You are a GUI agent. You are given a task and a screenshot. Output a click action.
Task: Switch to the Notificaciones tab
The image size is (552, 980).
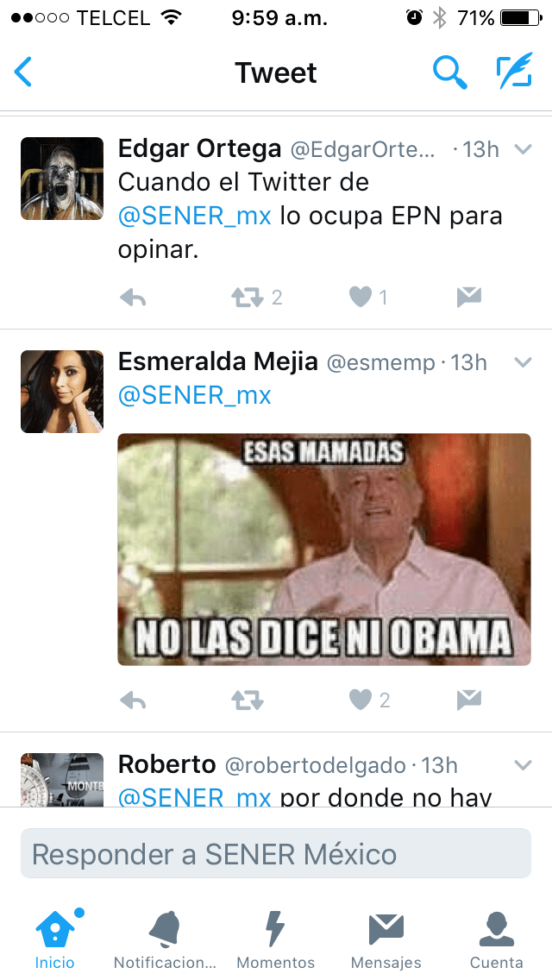click(165, 938)
